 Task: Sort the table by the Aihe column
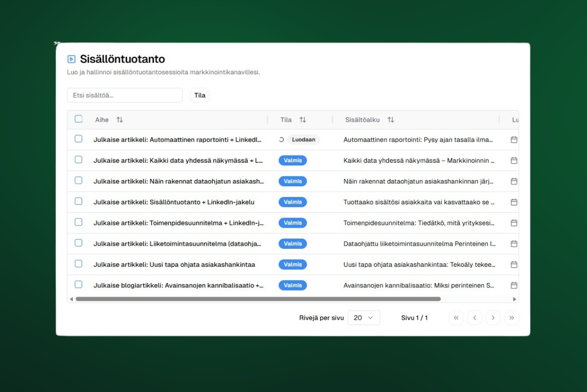click(x=119, y=119)
